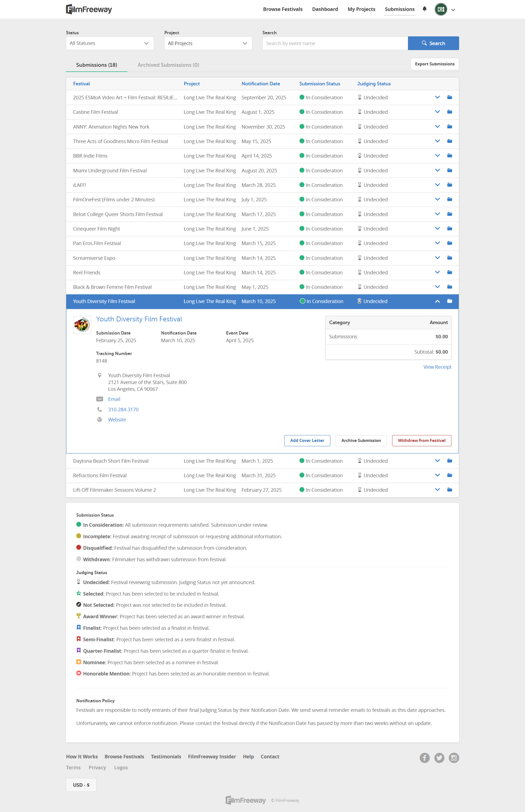
Task: Open FilmFreeway Facebook page icon
Action: pyautogui.click(x=424, y=758)
